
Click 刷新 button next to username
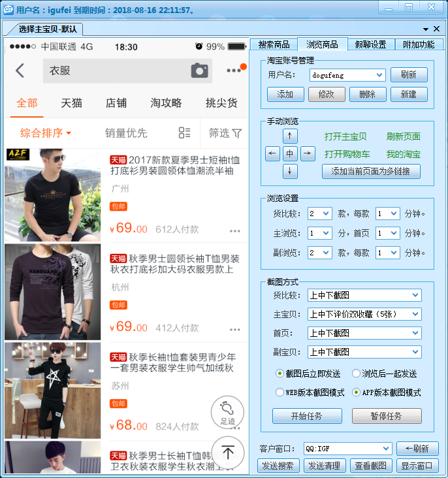(x=409, y=74)
